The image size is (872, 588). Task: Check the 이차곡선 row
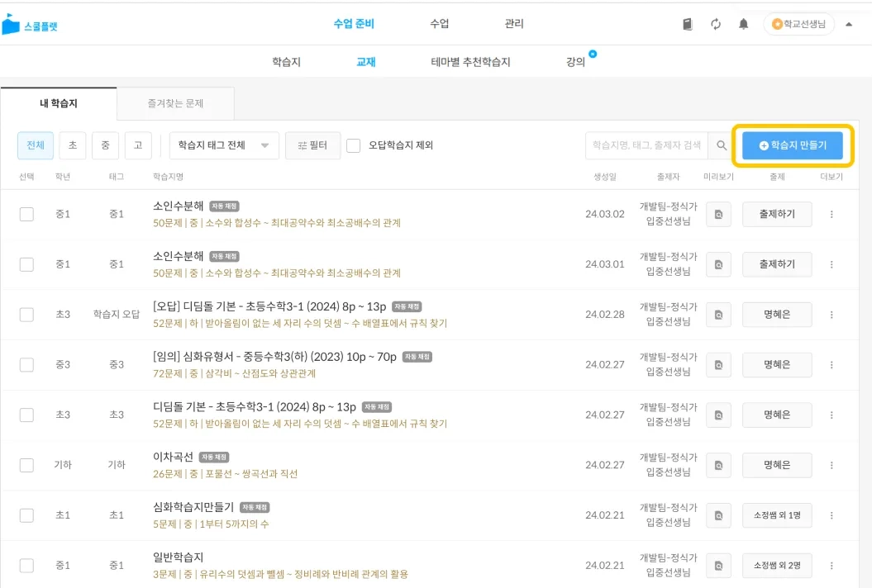coord(26,465)
